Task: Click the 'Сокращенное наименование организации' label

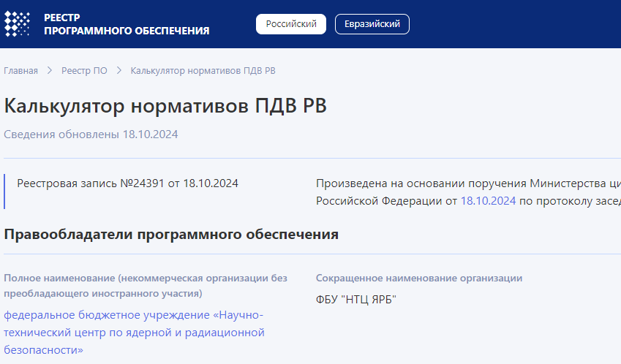Action: coord(419,278)
